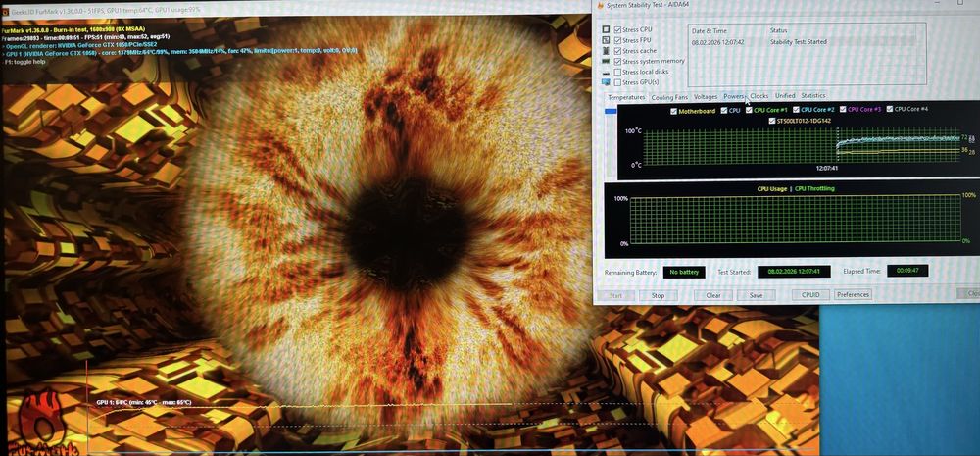
Task: Click the 08.02.2026 12:07:42 log timestamp
Action: pos(717,42)
